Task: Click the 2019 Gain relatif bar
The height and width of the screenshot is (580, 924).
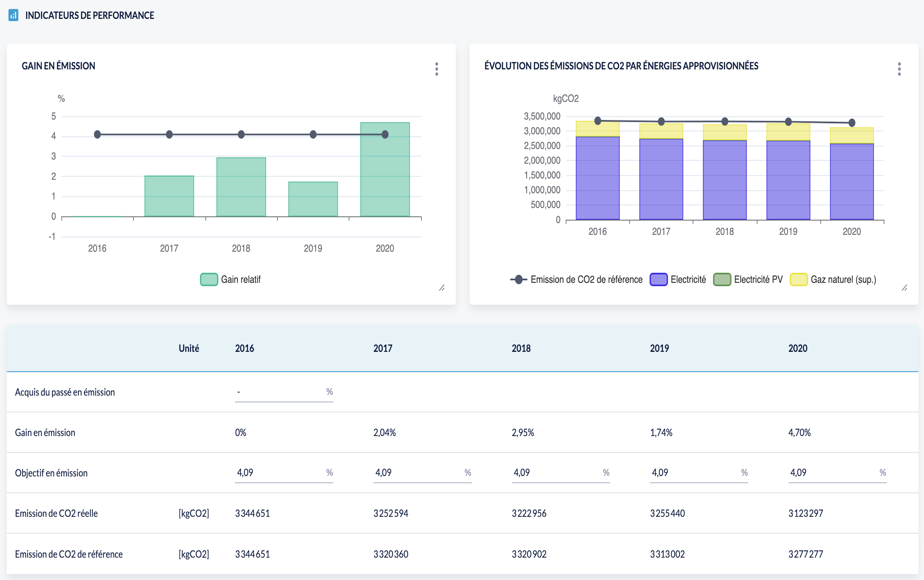Action: pyautogui.click(x=313, y=199)
